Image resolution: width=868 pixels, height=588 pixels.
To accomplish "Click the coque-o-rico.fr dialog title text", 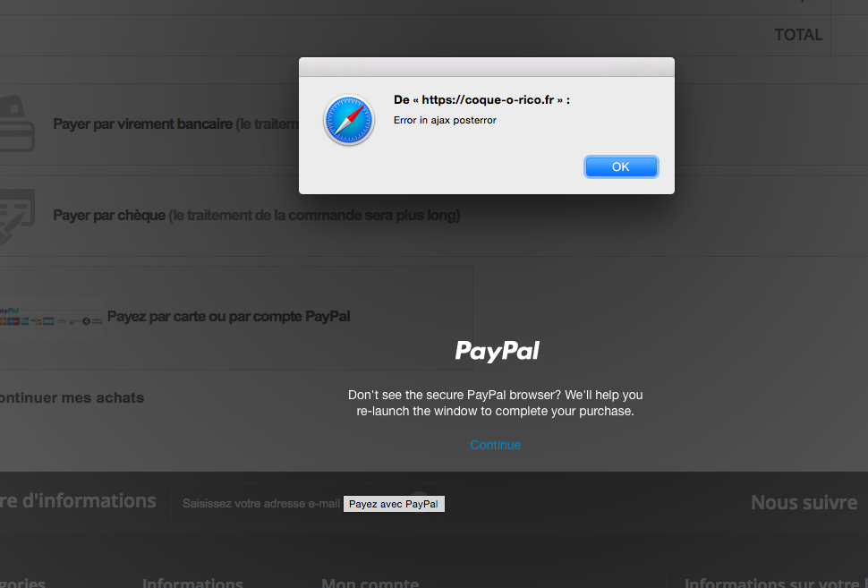I will tap(481, 99).
